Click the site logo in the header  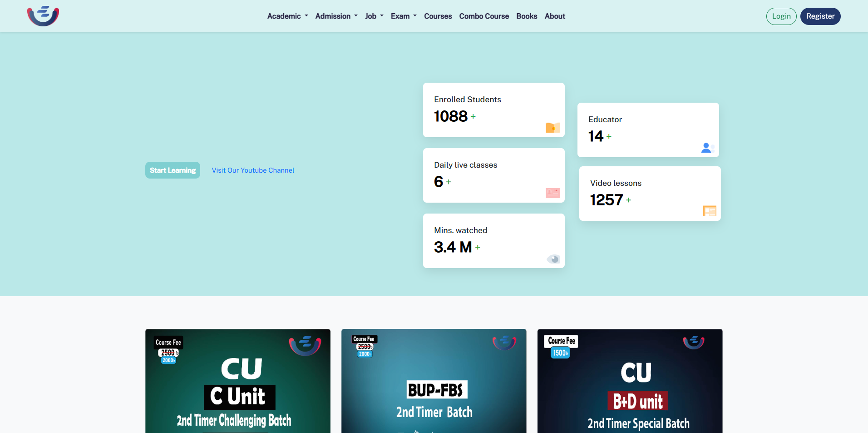43,16
